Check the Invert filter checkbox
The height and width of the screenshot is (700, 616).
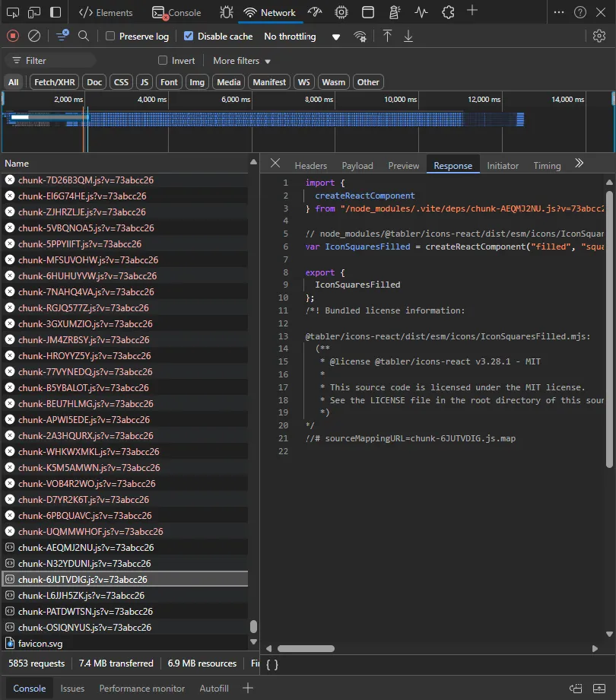coord(163,60)
